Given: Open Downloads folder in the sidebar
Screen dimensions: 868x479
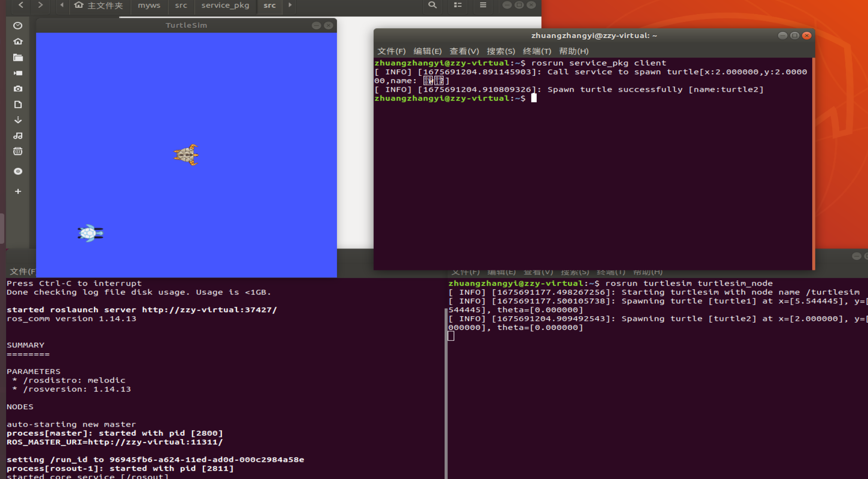Looking at the screenshot, I should pos(18,120).
